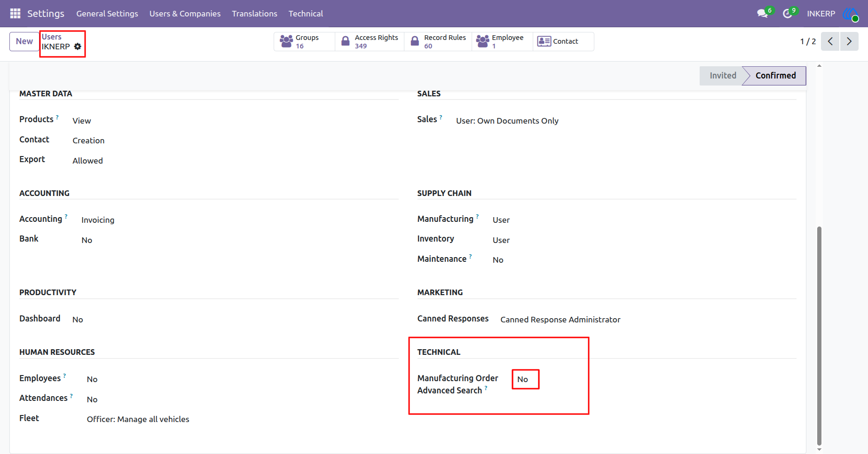Open the conversations chat icon
This screenshot has height=454, width=868.
point(762,14)
